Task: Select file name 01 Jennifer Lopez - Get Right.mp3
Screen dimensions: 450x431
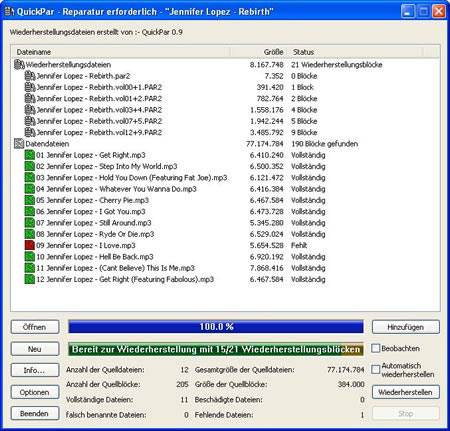Action: pyautogui.click(x=91, y=155)
